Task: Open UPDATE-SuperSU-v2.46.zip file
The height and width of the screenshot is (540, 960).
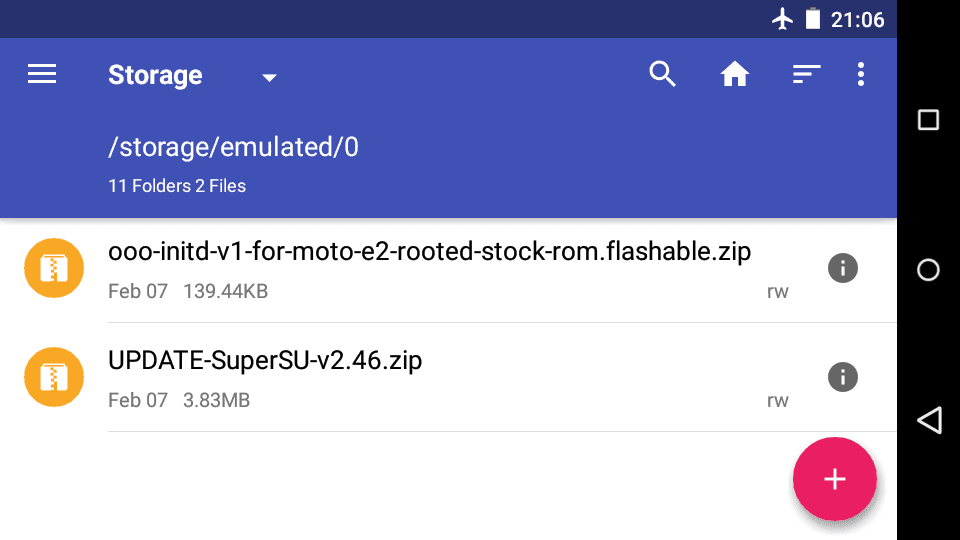Action: pyautogui.click(x=448, y=377)
